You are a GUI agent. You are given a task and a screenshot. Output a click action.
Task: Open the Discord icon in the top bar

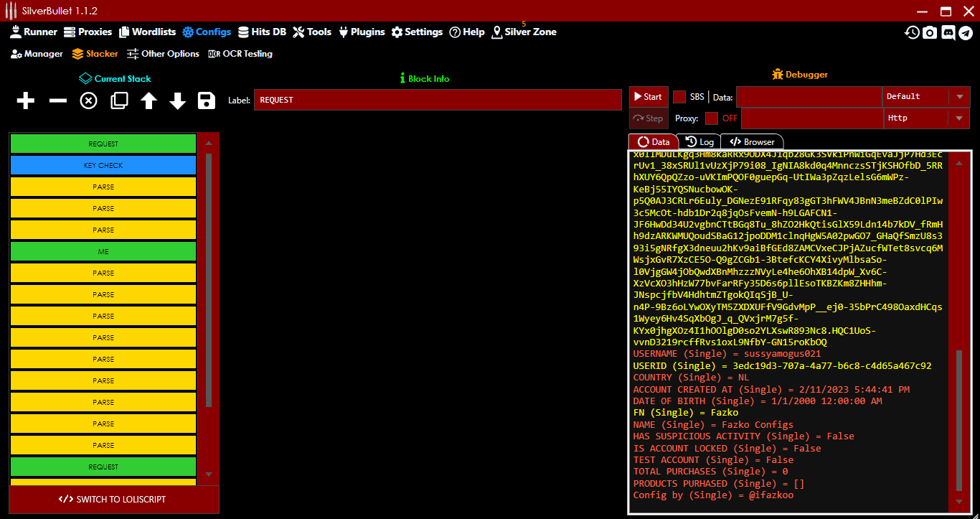click(x=949, y=32)
